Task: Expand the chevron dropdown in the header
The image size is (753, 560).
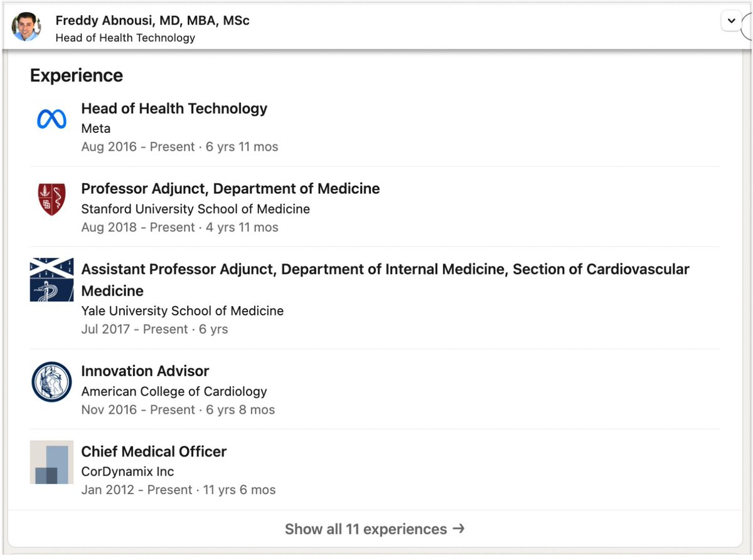Action: pos(731,21)
